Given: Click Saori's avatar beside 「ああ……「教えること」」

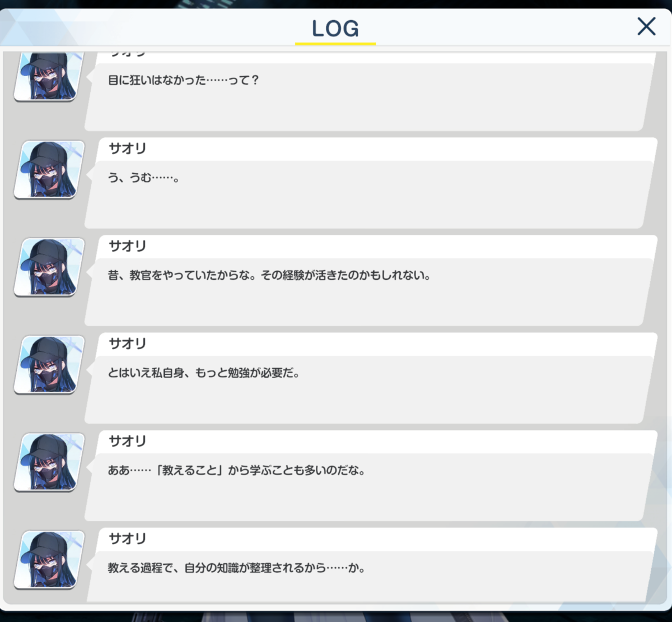Looking at the screenshot, I should [49, 462].
